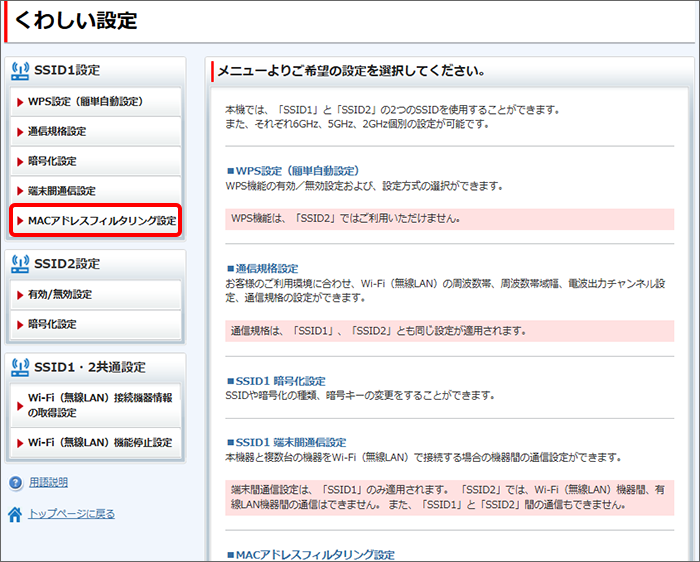Screen dimensions: 700x562
Task: Click the ■SSID1 端末間通信設定 heading
Action: [287, 442]
